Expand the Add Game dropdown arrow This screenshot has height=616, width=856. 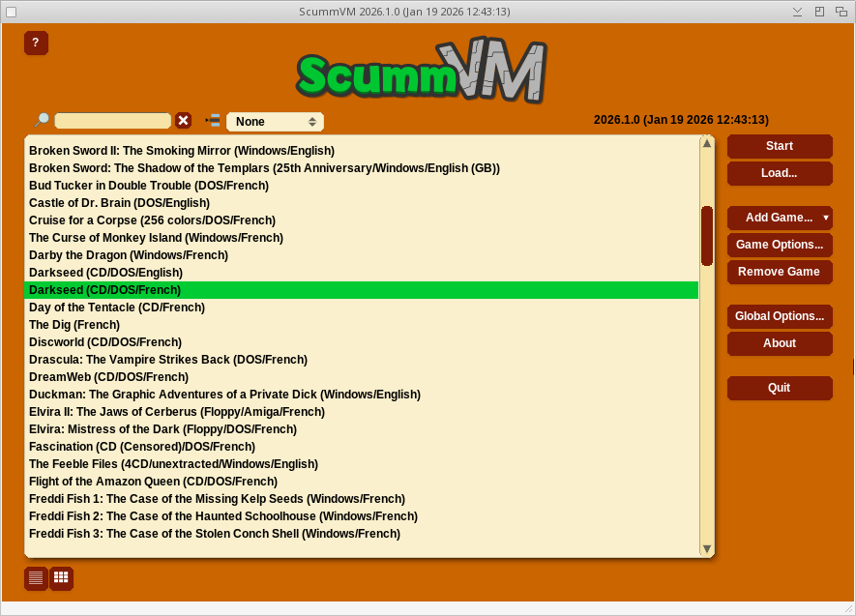(x=825, y=219)
